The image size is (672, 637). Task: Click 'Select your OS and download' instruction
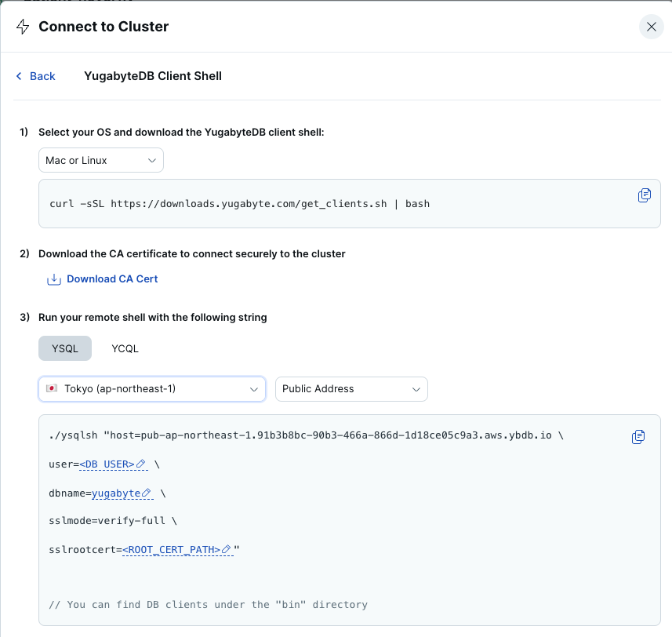pyautogui.click(x=181, y=132)
